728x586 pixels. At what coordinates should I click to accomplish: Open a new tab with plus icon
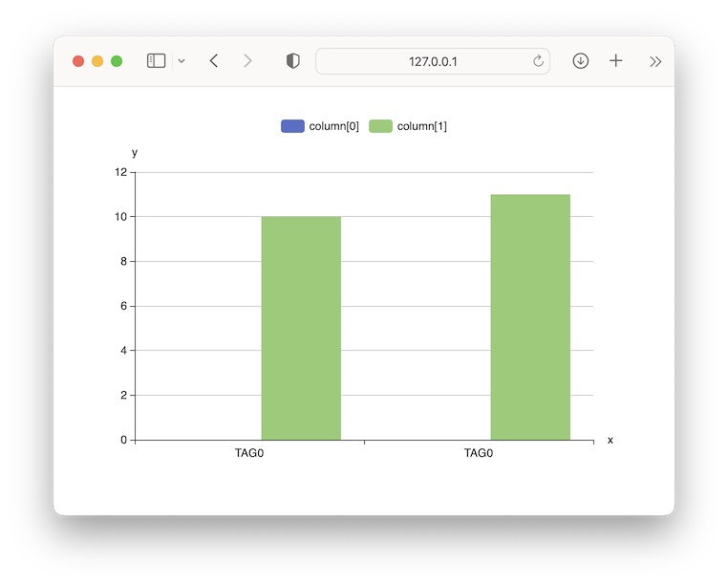pos(616,61)
